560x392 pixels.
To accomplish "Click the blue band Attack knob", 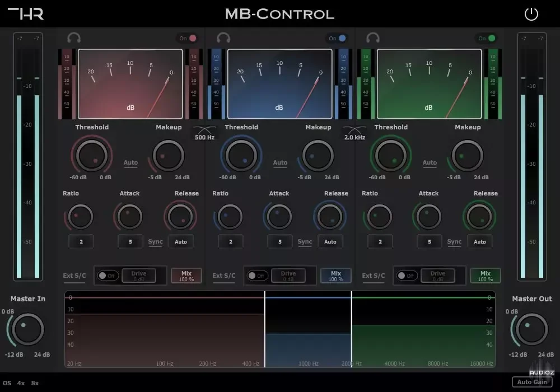I will tap(279, 217).
